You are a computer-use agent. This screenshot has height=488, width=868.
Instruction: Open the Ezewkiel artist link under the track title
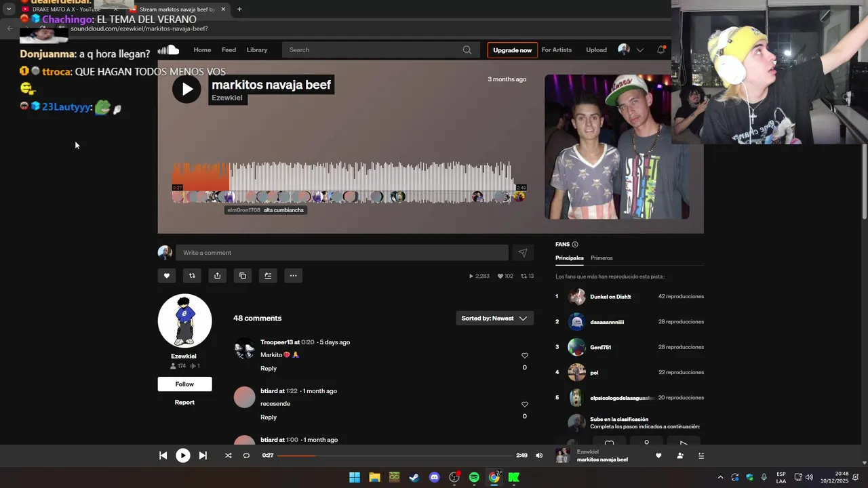227,98
